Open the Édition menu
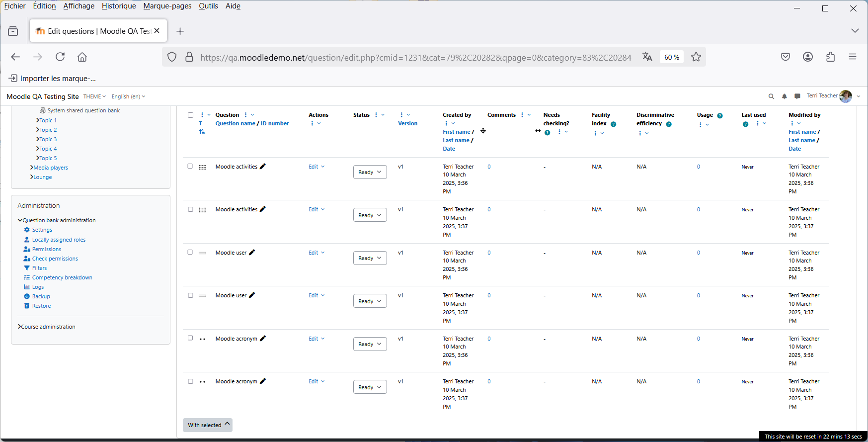868x442 pixels. (44, 6)
